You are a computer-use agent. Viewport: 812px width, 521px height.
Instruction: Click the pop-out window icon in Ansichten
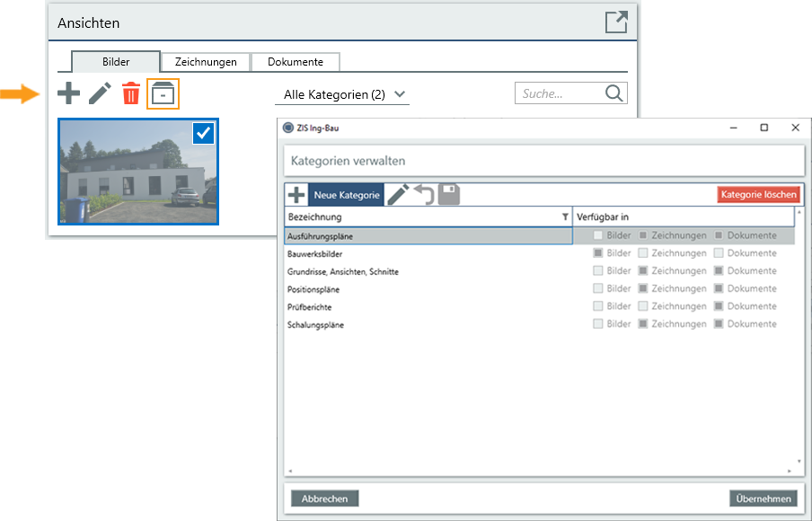pyautogui.click(x=616, y=22)
